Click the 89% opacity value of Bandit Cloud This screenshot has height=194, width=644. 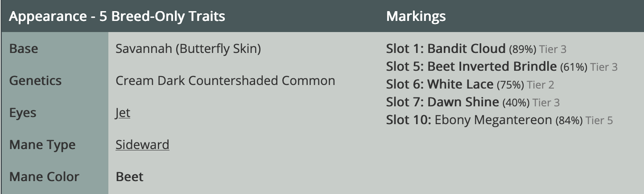[522, 49]
